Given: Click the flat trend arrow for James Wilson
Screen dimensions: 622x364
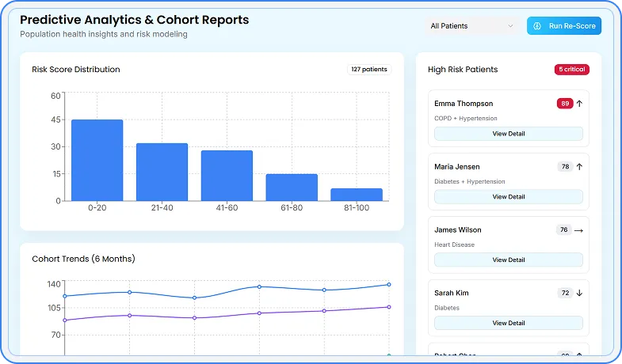Looking at the screenshot, I should click(579, 230).
